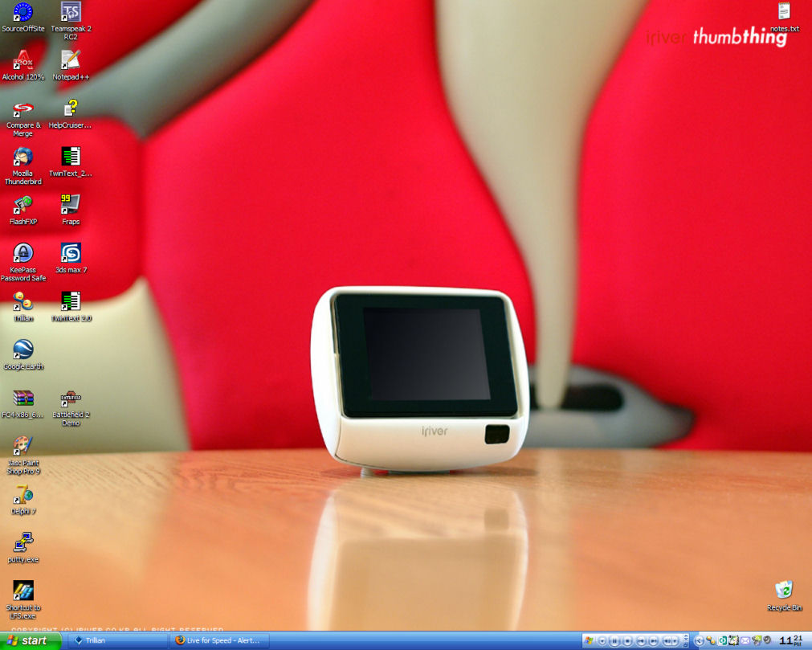The image size is (812, 650).
Task: Open Media Player quick access dropdown
Action: click(x=602, y=641)
